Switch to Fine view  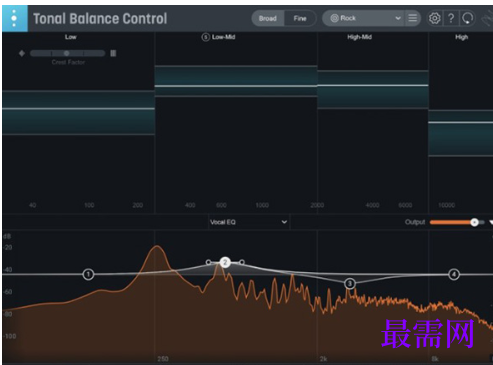tap(300, 18)
